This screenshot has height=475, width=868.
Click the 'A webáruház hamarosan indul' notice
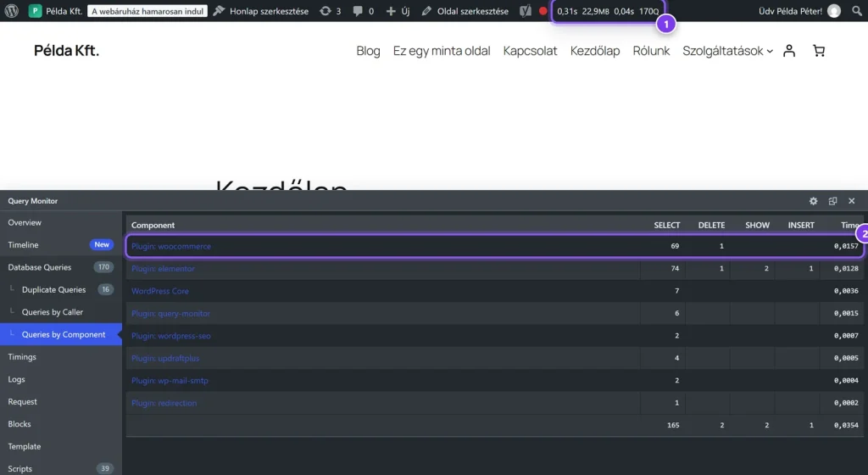tap(147, 11)
